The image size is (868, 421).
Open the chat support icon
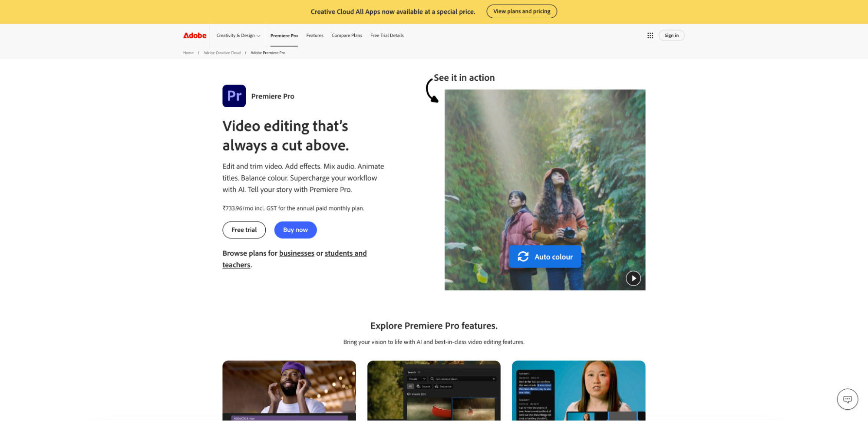[x=847, y=399]
